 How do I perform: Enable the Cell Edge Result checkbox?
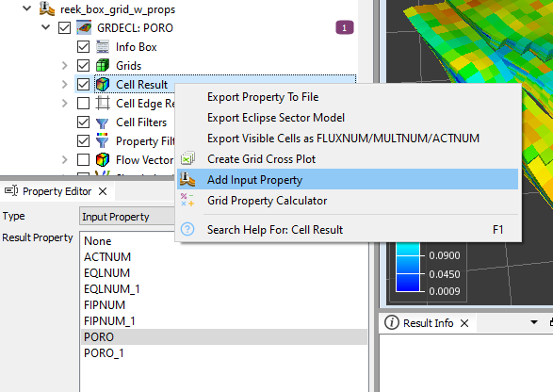pyautogui.click(x=83, y=104)
